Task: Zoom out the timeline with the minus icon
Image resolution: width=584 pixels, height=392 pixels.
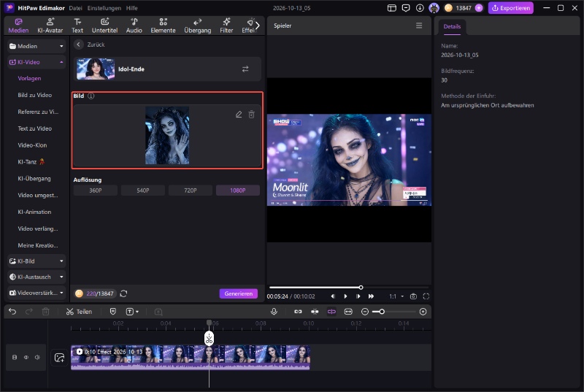Action: click(x=365, y=312)
